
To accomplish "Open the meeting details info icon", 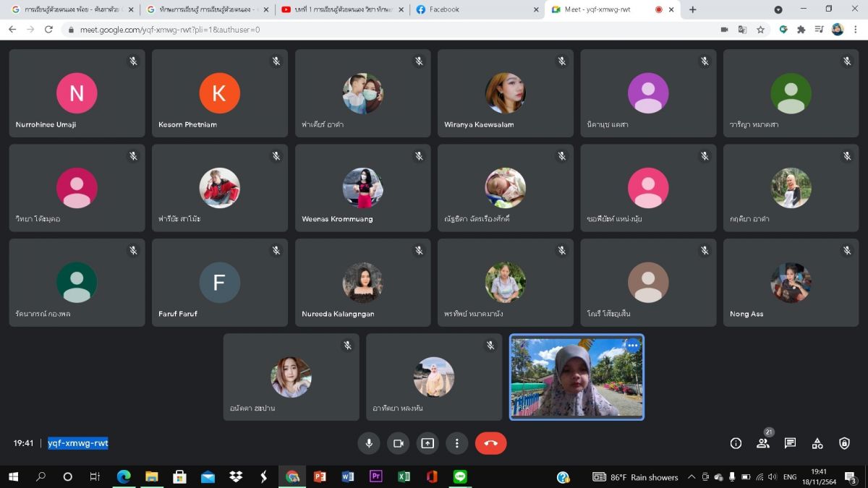I will click(x=736, y=443).
